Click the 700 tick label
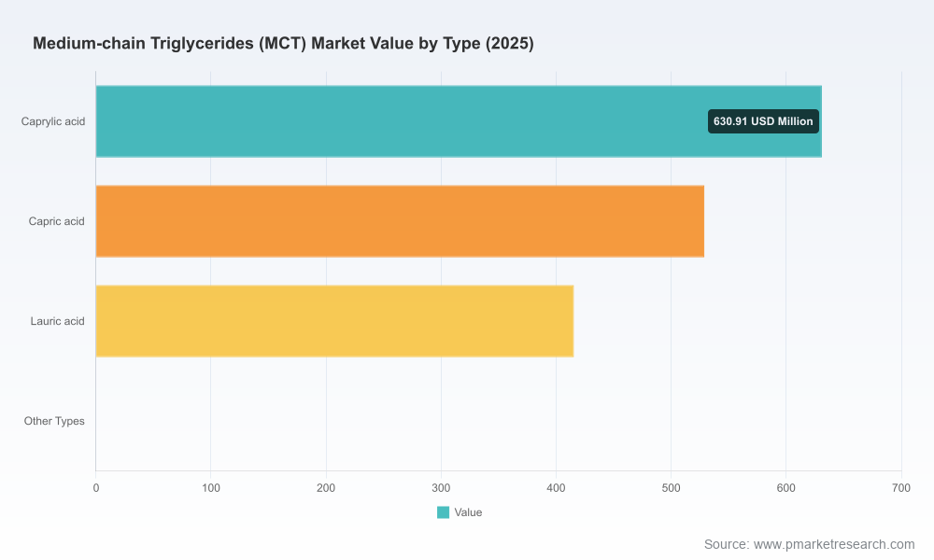This screenshot has width=934, height=560. click(901, 488)
